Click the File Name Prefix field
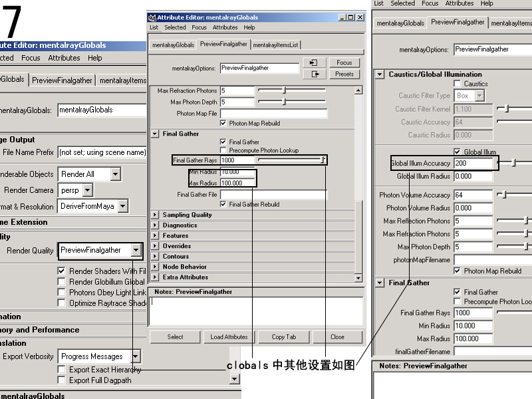Viewport: 532px width, 399px height. click(102, 152)
